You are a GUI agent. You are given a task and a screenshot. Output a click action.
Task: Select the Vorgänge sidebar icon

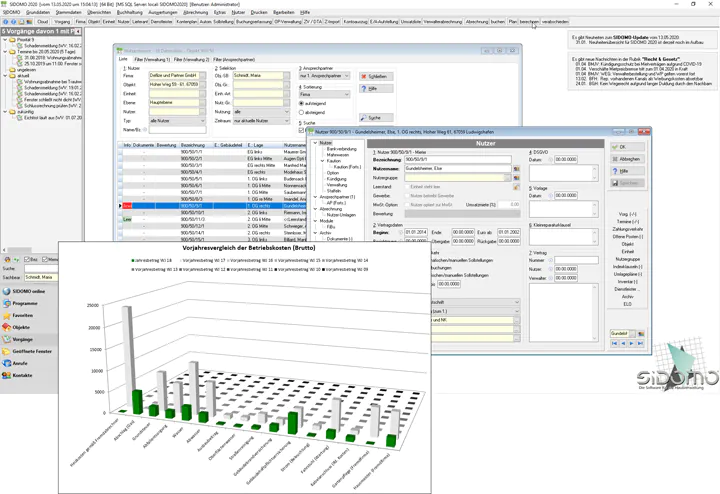point(6,339)
